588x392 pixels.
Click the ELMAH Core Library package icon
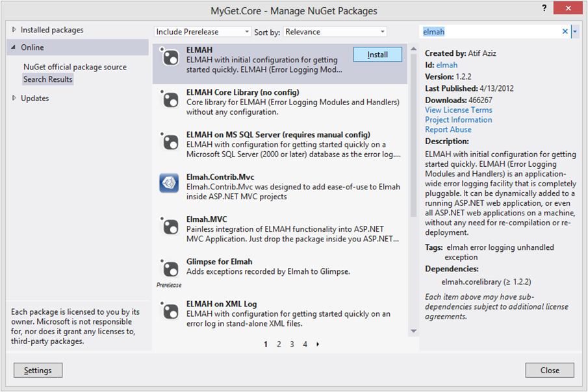pos(169,99)
